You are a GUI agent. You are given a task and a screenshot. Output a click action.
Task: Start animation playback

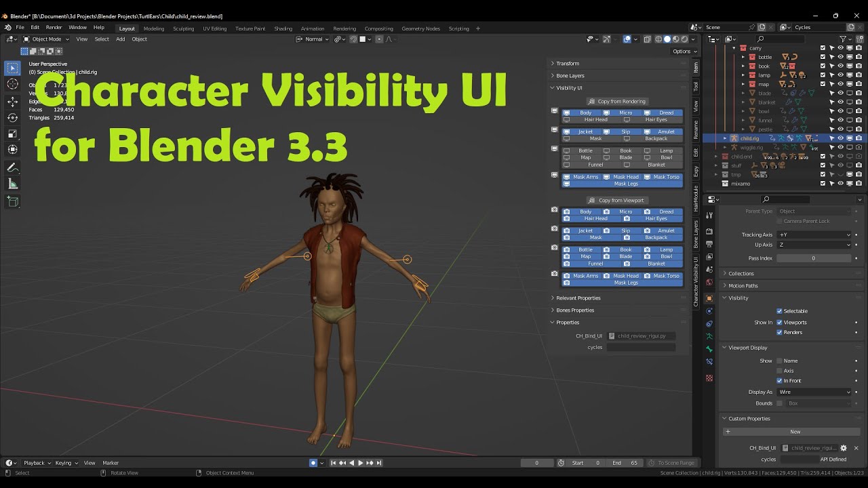(x=360, y=463)
